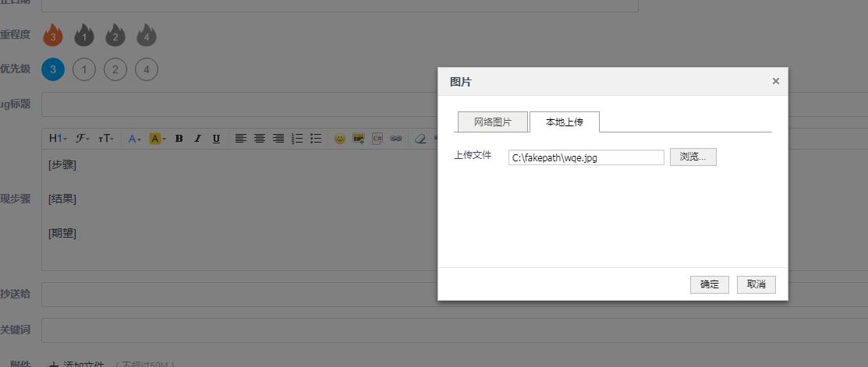Image resolution: width=868 pixels, height=367 pixels.
Task: Select priority 2 circle
Action: [x=115, y=69]
